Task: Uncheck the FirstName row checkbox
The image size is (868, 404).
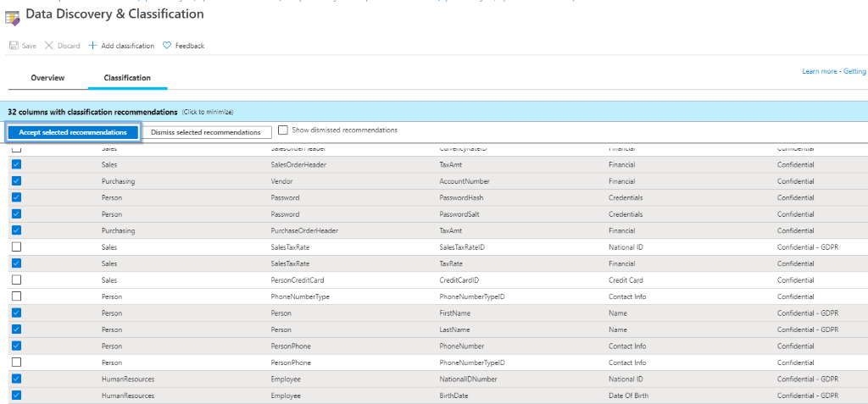Action: (x=17, y=313)
